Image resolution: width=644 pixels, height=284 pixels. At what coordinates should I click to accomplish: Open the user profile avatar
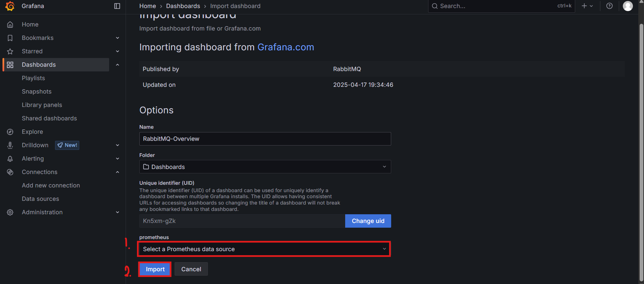click(x=628, y=6)
